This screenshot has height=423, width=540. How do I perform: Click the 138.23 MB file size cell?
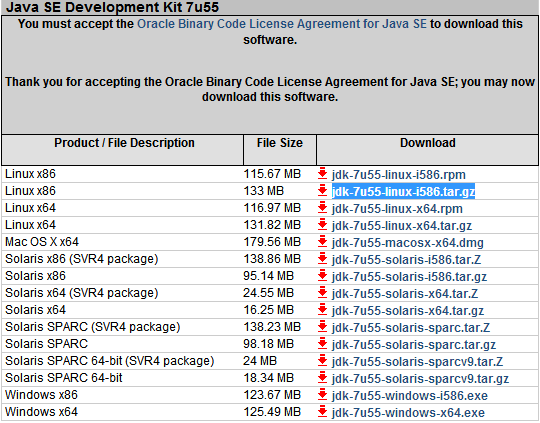pyautogui.click(x=272, y=327)
